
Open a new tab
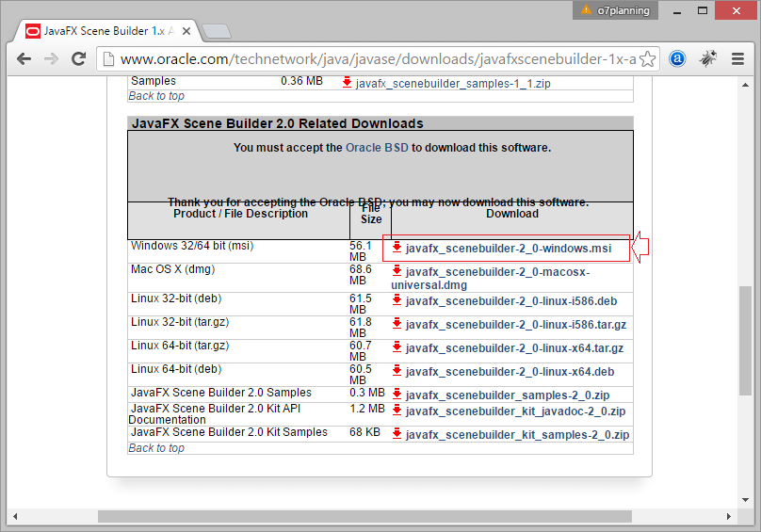[217, 31]
